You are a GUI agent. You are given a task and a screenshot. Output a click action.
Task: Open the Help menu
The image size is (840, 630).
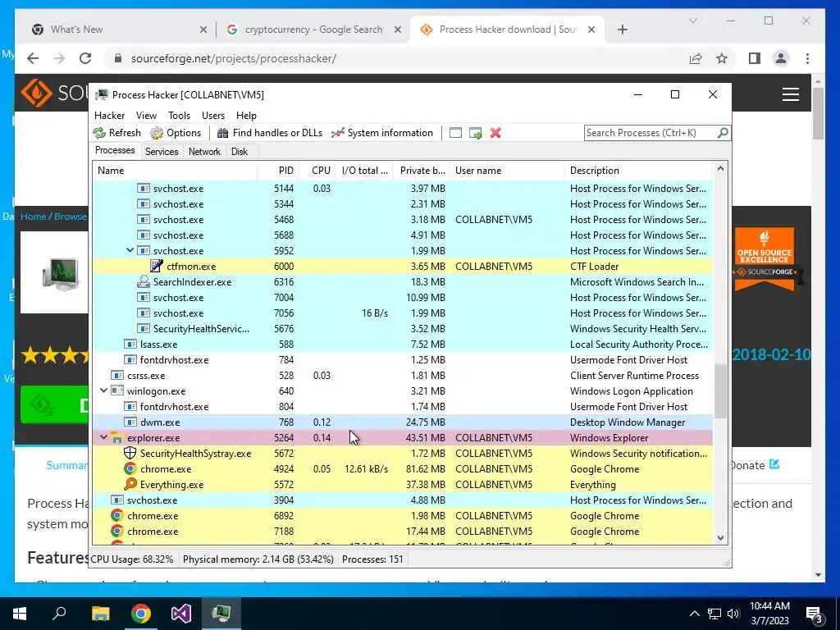(x=246, y=116)
